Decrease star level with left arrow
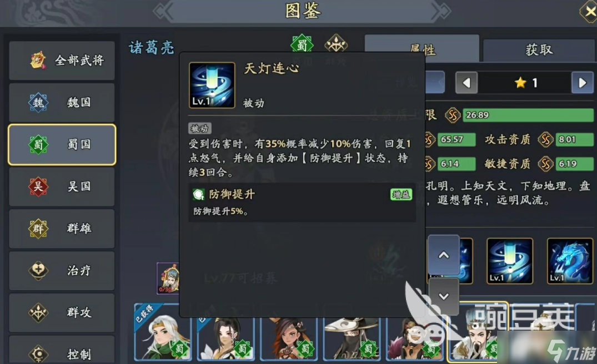The height and width of the screenshot is (364, 597). 466,83
